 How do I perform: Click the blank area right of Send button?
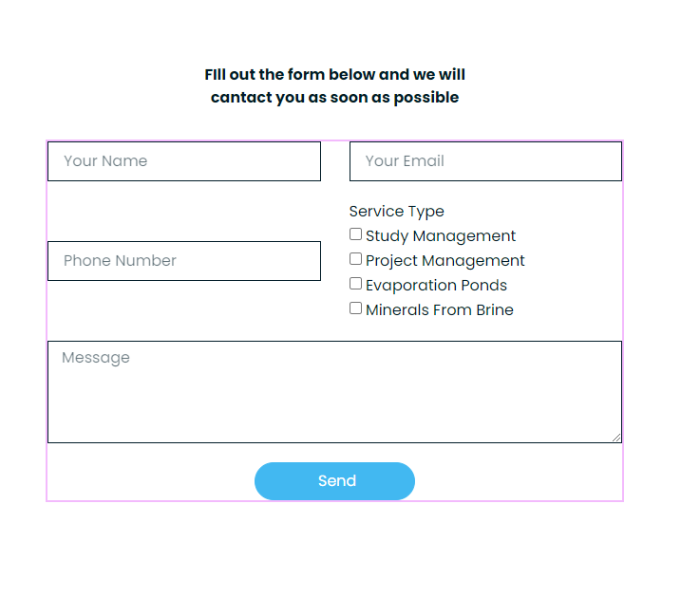(518, 481)
